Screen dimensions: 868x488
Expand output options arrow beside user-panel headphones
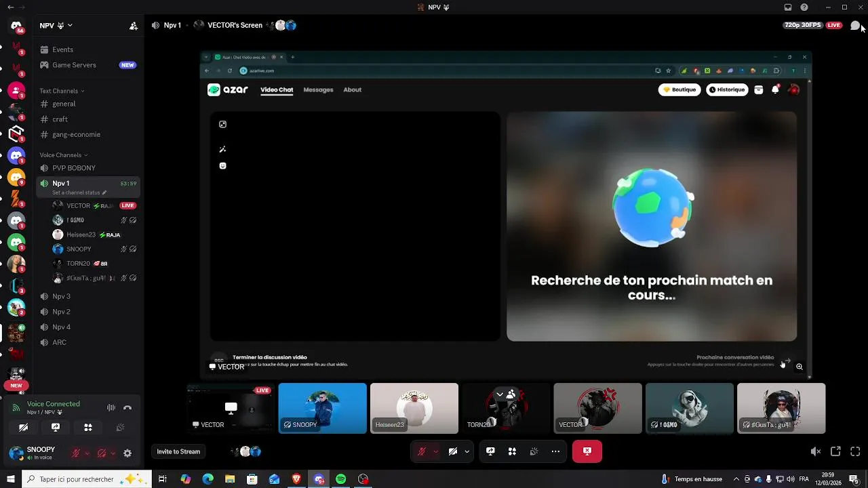pyautogui.click(x=112, y=453)
